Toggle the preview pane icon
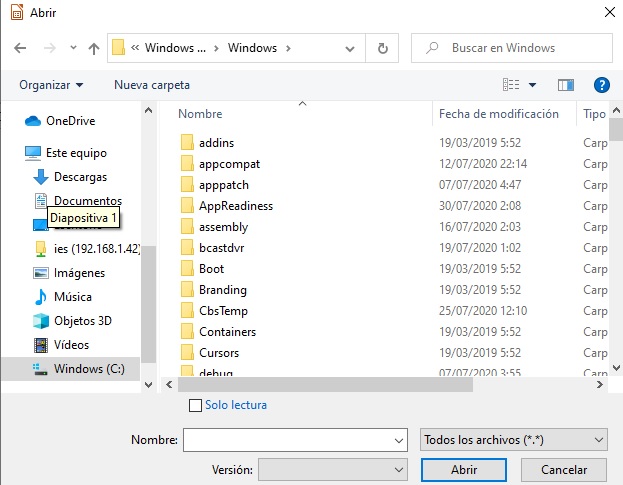Viewport: 623px width, 485px height. pos(565,85)
